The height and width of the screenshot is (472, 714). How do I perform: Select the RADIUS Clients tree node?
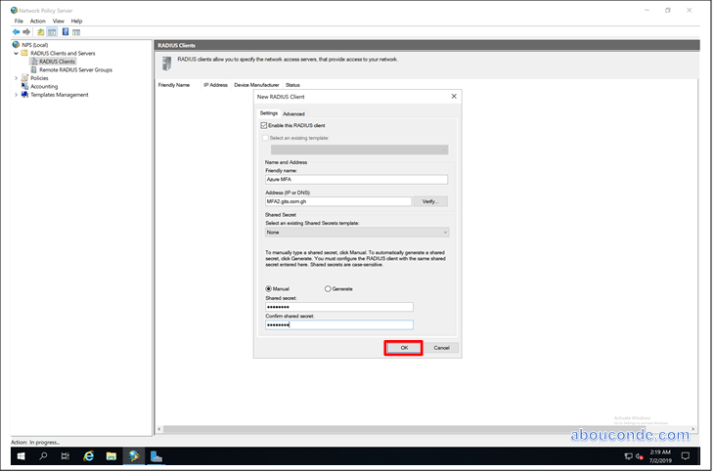(x=56, y=61)
